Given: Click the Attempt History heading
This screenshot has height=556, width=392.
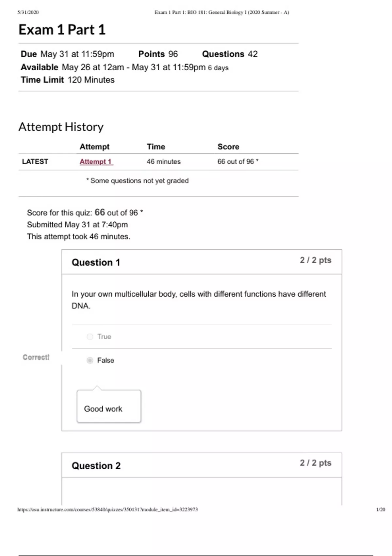Looking at the screenshot, I should (x=61, y=127).
